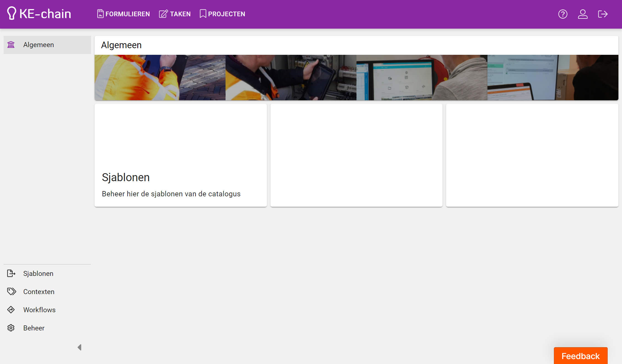Open the Taken menu item
The height and width of the screenshot is (364, 622).
click(x=175, y=14)
